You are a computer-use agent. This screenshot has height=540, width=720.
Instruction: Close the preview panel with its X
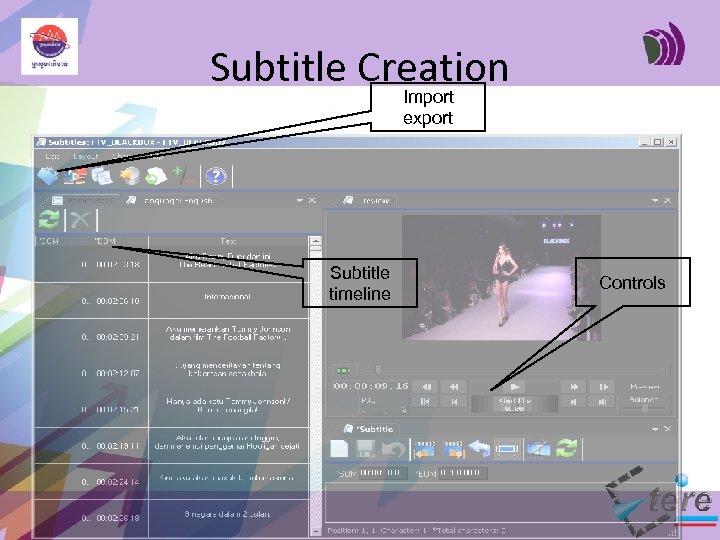point(667,201)
